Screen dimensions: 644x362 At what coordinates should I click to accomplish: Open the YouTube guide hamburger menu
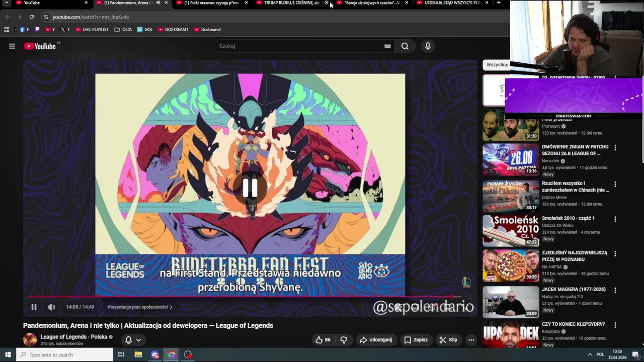click(12, 46)
